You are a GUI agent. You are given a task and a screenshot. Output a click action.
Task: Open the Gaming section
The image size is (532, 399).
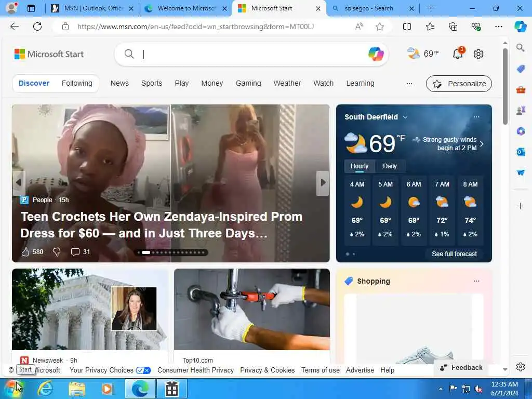click(x=248, y=83)
